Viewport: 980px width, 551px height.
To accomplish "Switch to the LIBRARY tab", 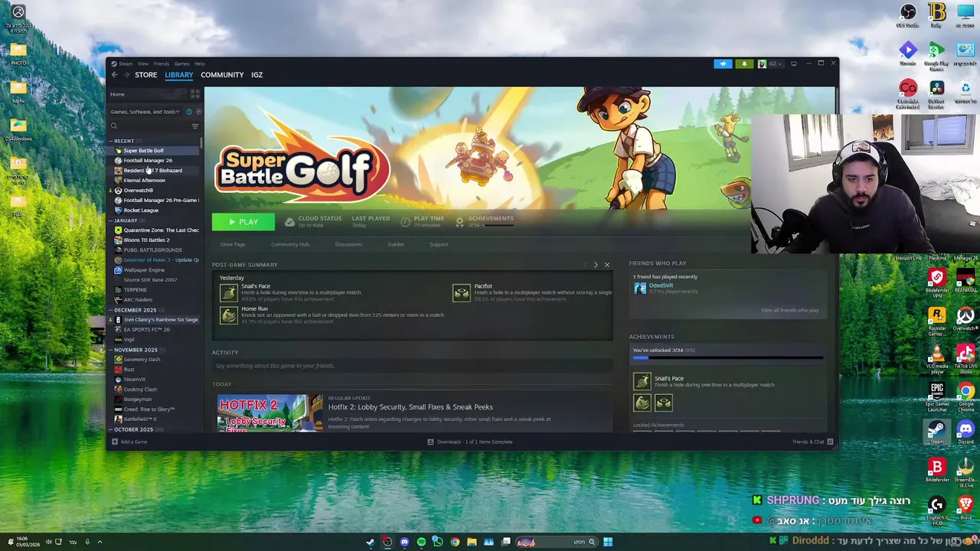I will pyautogui.click(x=179, y=75).
